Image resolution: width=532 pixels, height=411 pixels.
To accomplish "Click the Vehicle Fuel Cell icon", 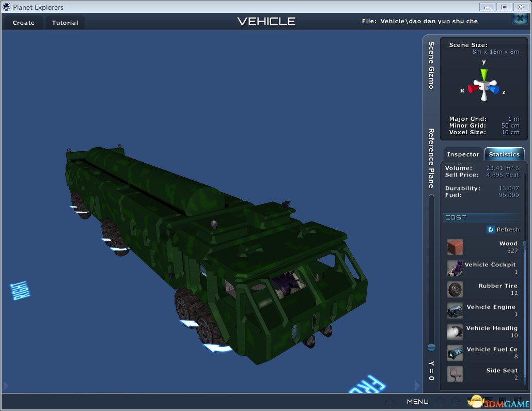I will tap(455, 353).
